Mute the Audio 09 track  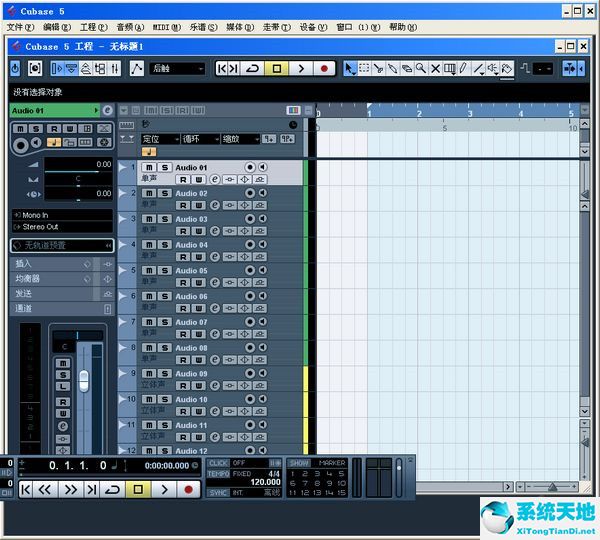tap(149, 374)
